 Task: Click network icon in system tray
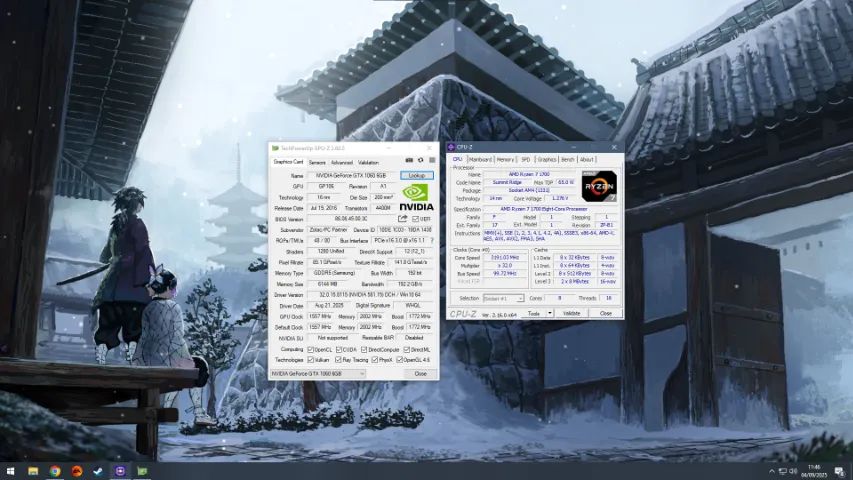pos(782,471)
